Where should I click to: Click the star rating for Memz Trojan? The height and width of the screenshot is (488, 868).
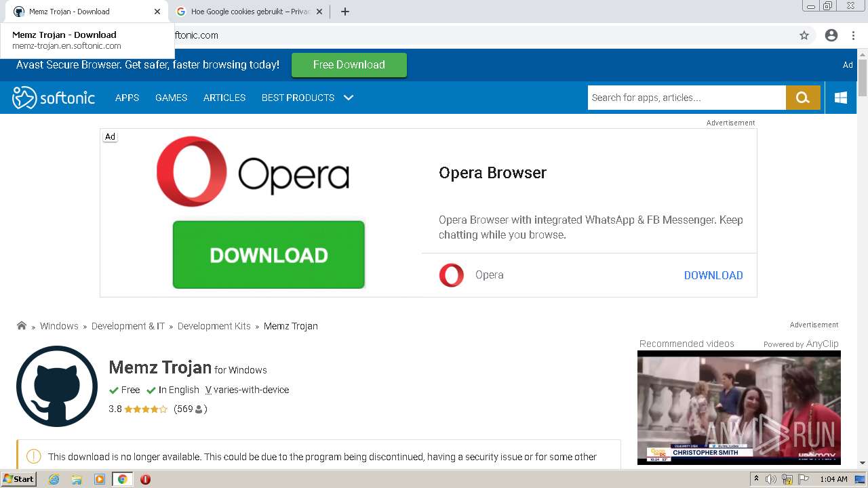[x=146, y=409]
